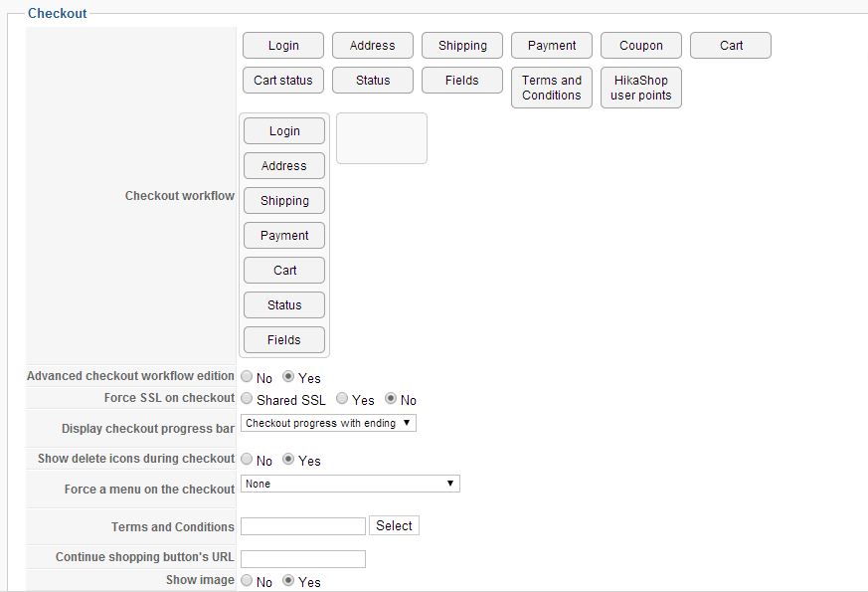Click the Coupon button
This screenshot has height=592, width=868.
(x=641, y=46)
